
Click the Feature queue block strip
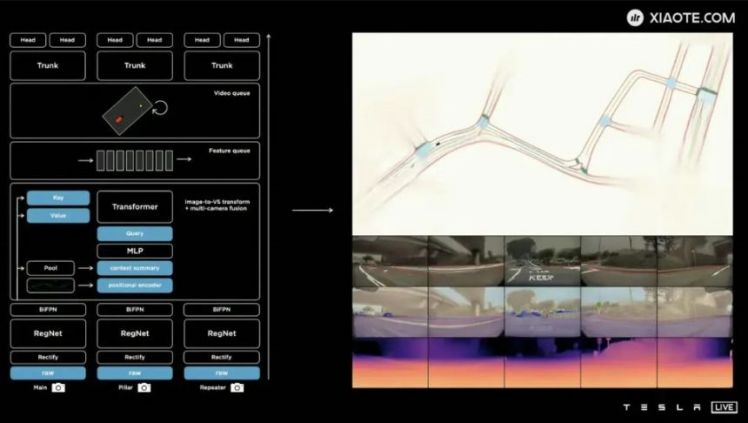click(x=134, y=159)
